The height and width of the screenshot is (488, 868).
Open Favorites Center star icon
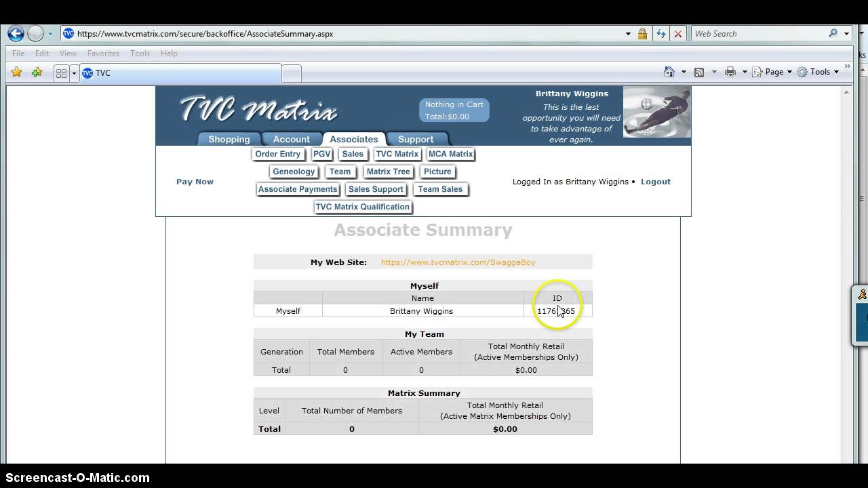pos(17,73)
